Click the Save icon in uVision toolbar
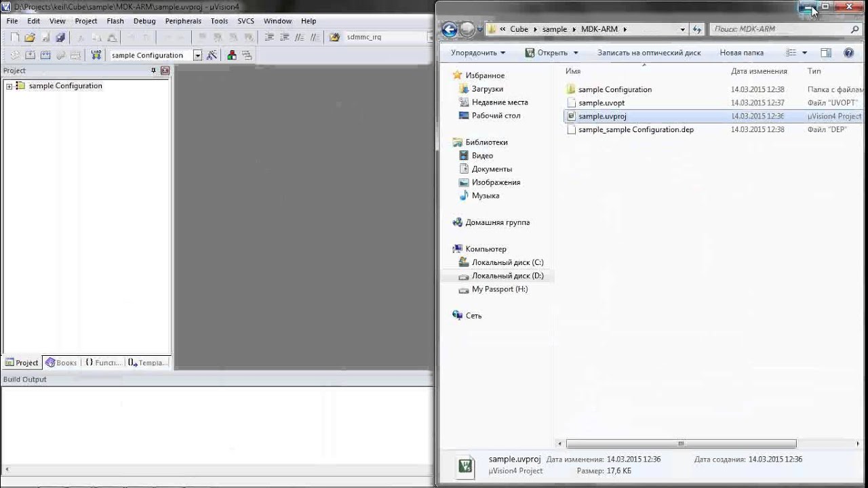The height and width of the screenshot is (488, 868). (45, 37)
